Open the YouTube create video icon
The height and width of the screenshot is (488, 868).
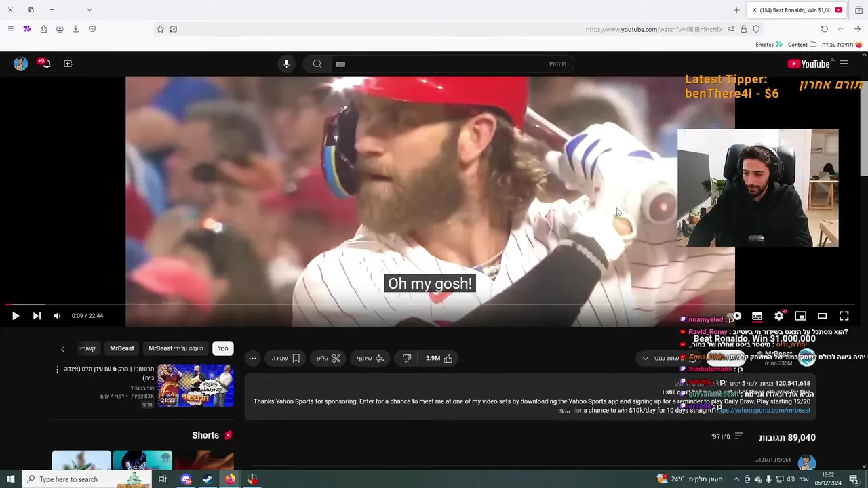68,64
